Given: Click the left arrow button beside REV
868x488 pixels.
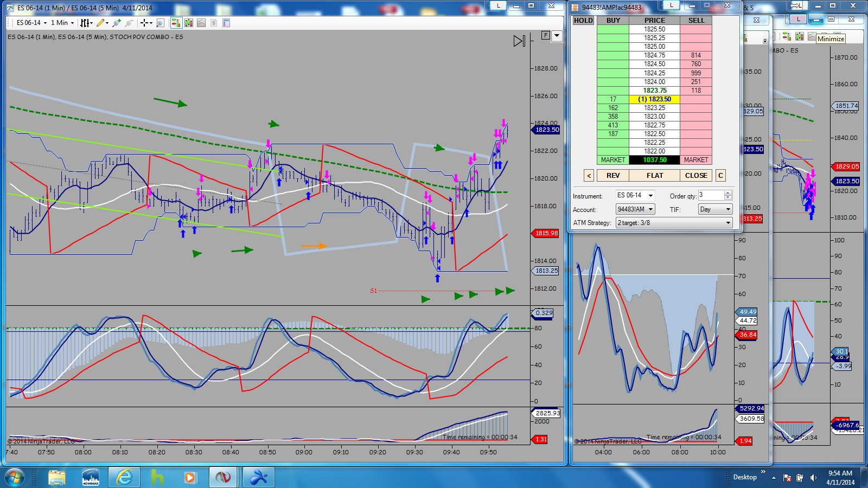Looking at the screenshot, I should [x=589, y=176].
